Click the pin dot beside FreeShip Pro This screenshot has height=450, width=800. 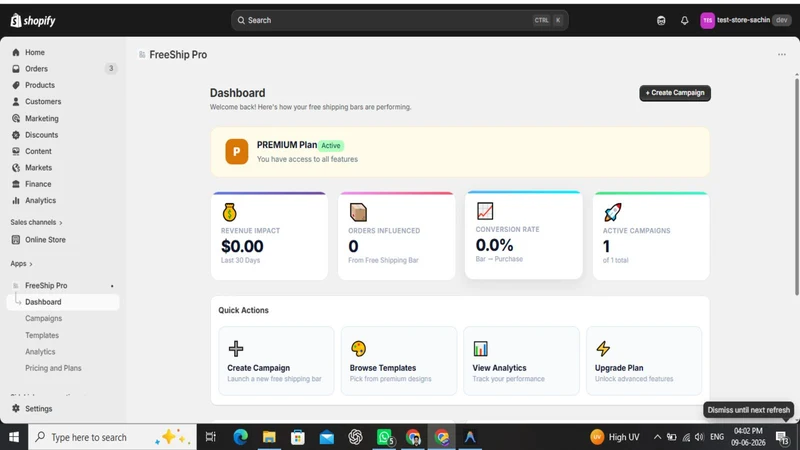tap(112, 286)
